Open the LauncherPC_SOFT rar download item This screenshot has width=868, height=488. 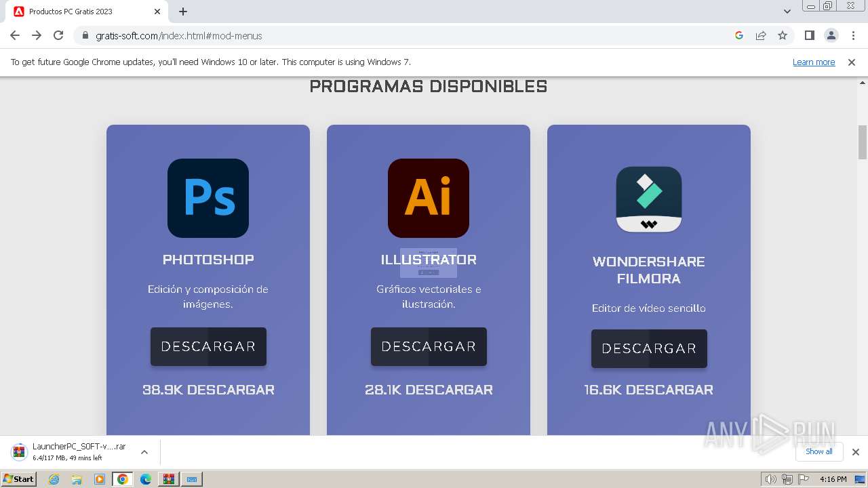[78, 452]
